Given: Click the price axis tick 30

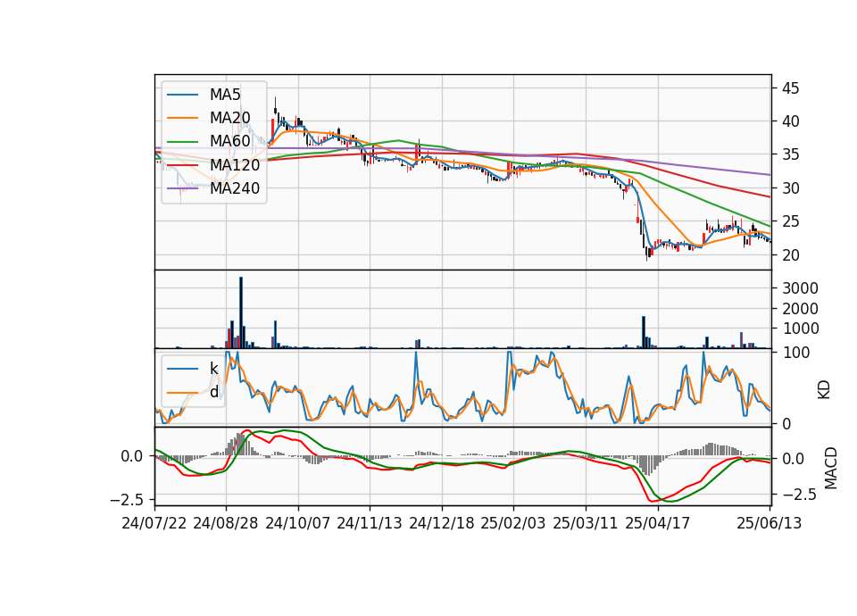Looking at the screenshot, I should pos(790,188).
